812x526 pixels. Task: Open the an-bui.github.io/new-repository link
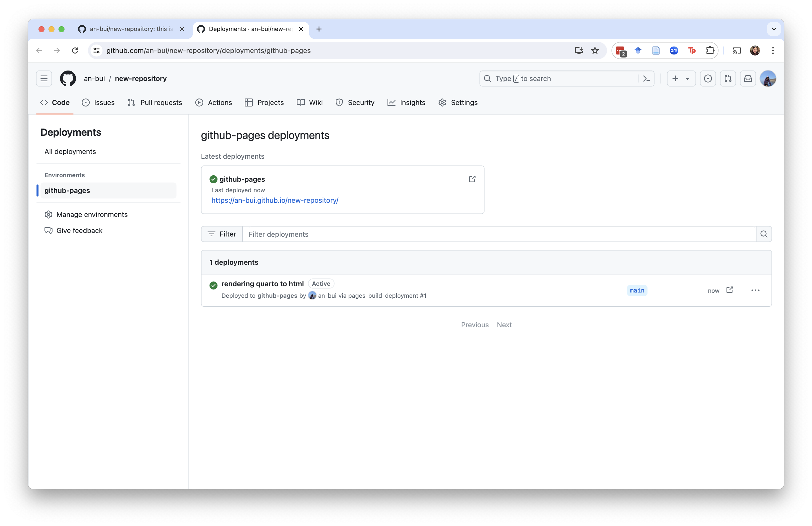275,200
